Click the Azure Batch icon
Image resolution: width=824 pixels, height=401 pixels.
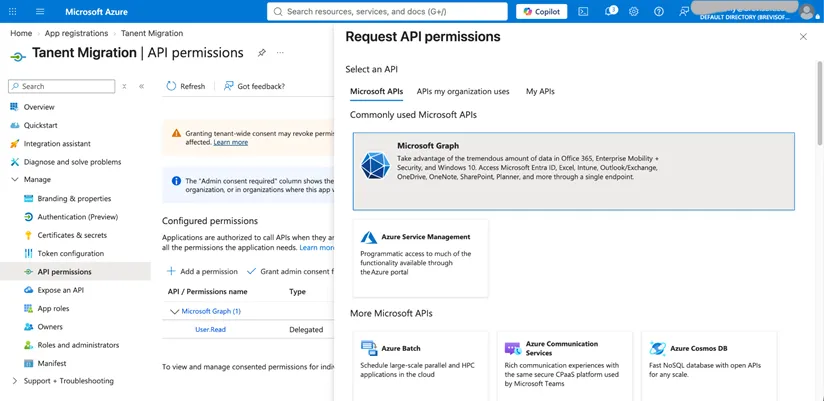click(x=369, y=348)
